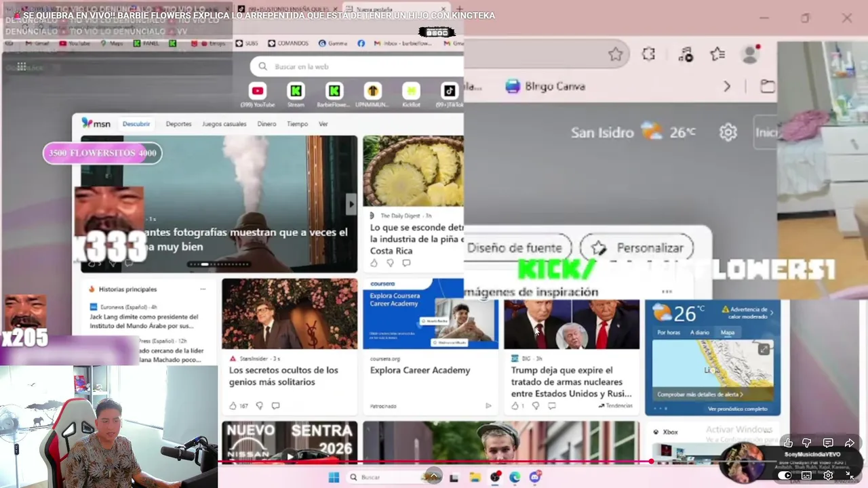868x488 pixels.
Task: Open the Tiempo tab
Action: [x=297, y=124]
